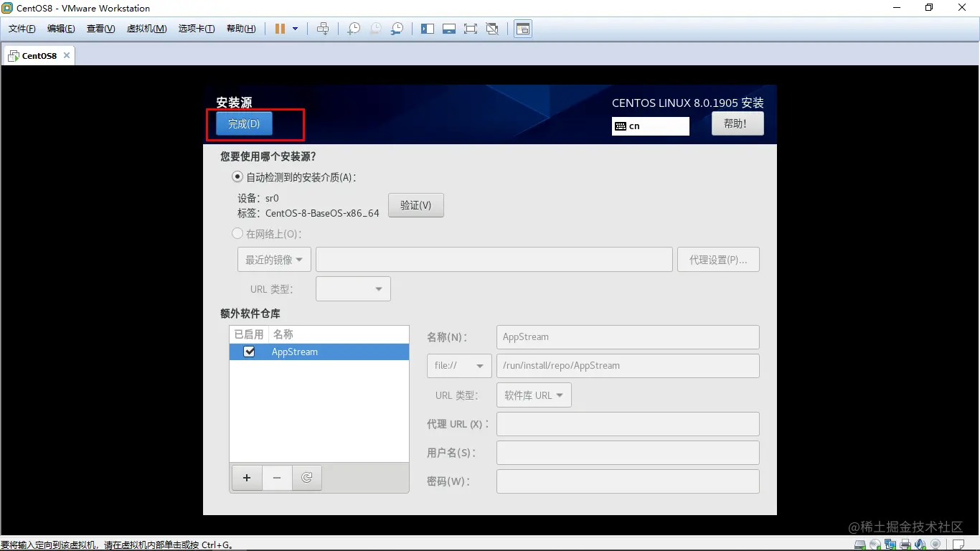Toggle the AppStream enabled checkbox

pos(250,352)
